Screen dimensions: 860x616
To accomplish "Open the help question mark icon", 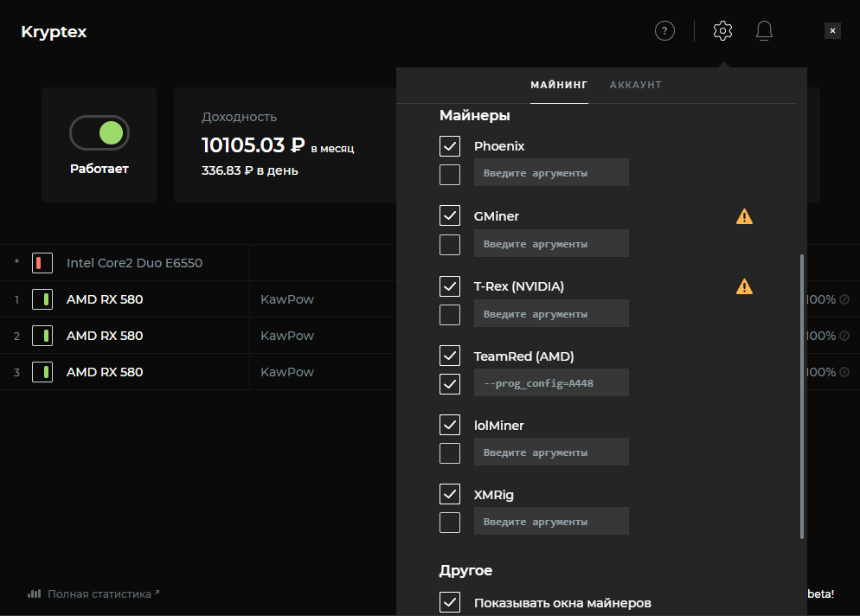I will point(664,31).
